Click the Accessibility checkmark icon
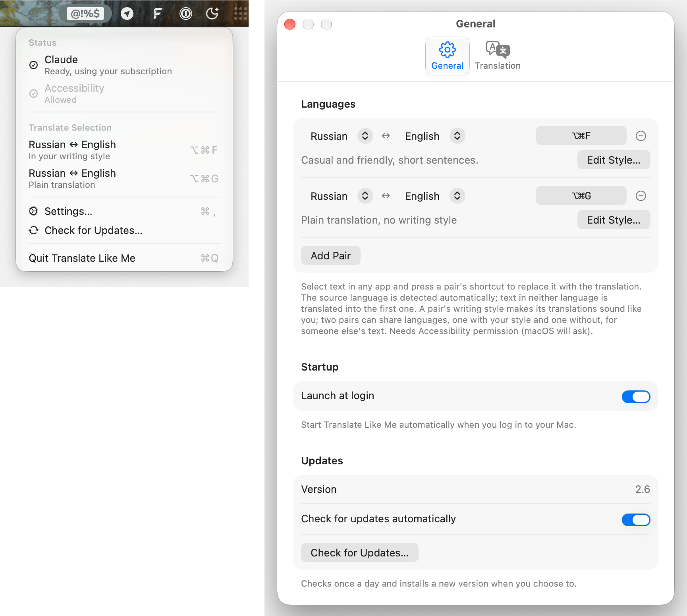This screenshot has width=687, height=616. 34,93
